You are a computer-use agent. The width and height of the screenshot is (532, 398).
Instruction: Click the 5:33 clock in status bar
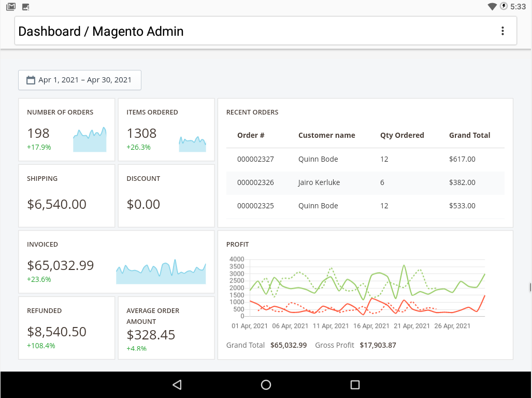tap(517, 7)
